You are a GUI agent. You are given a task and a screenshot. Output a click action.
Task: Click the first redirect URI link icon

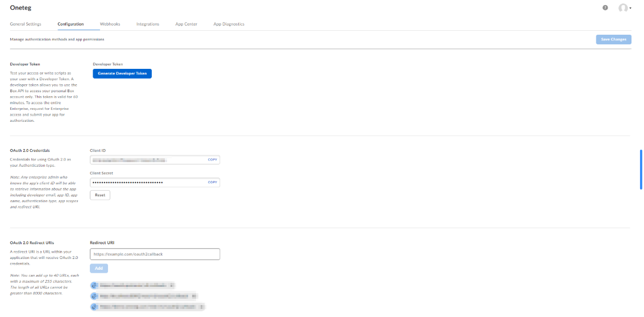click(94, 285)
